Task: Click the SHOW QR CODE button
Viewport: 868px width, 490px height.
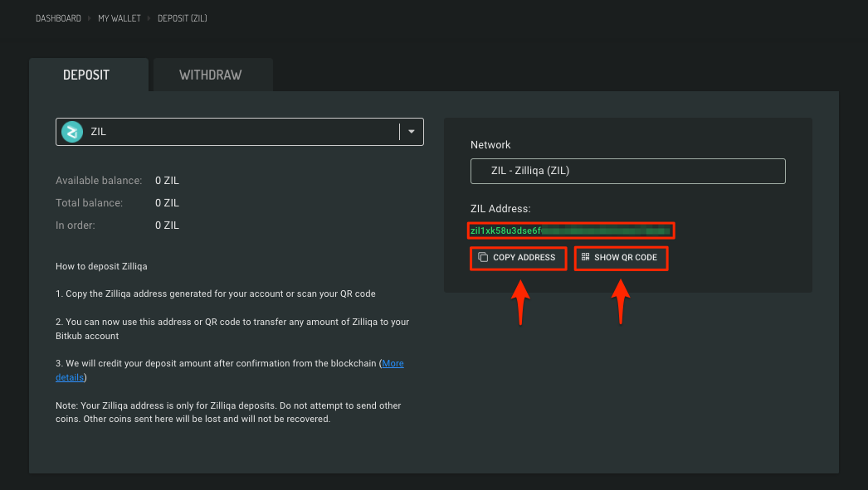Action: (x=621, y=258)
